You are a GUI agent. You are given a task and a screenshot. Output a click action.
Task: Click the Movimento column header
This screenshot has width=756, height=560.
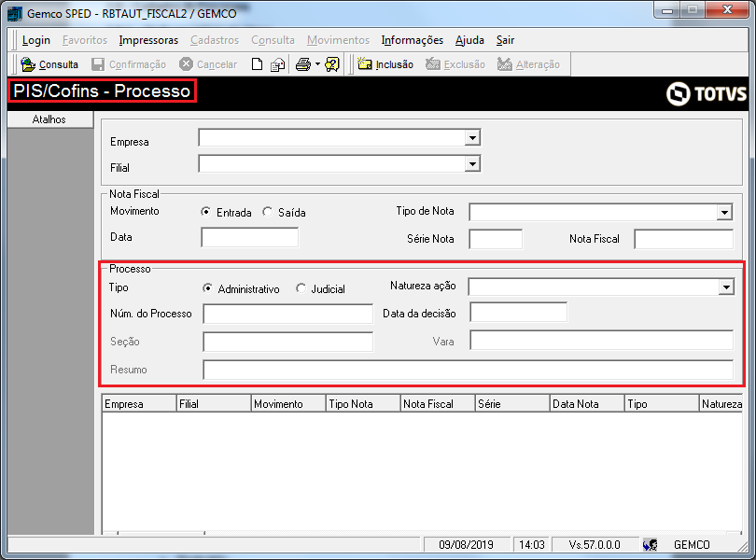[288, 404]
